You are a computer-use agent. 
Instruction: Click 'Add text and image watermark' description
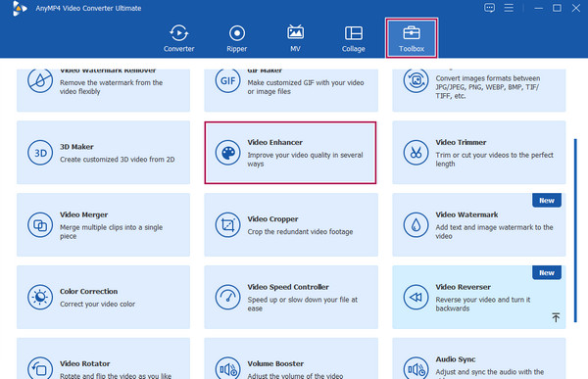494,232
